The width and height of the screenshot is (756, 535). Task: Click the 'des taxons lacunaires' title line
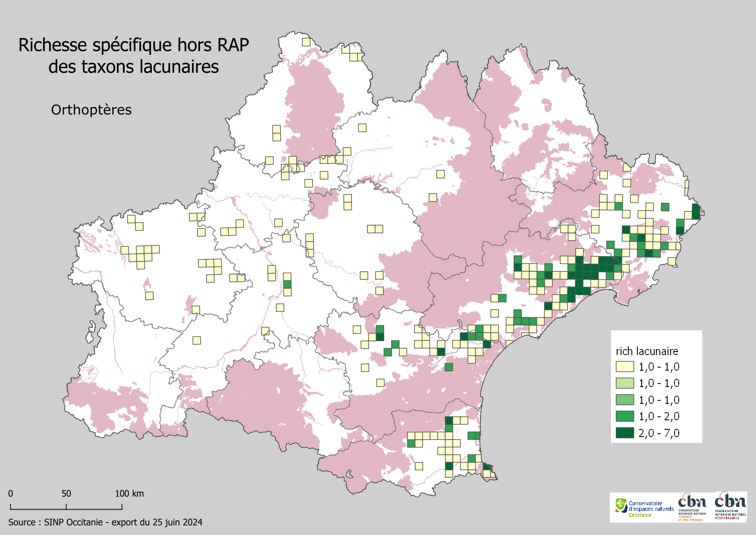pos(134,67)
